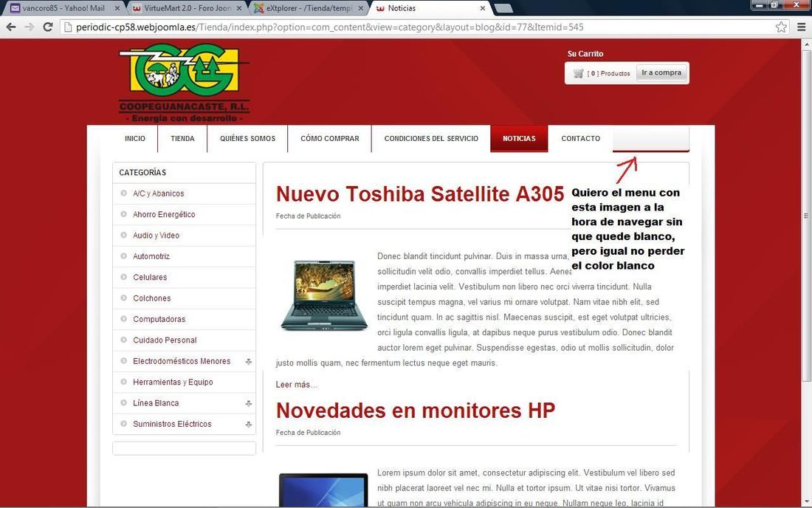Click the CATEGORÍAS heading

(142, 173)
